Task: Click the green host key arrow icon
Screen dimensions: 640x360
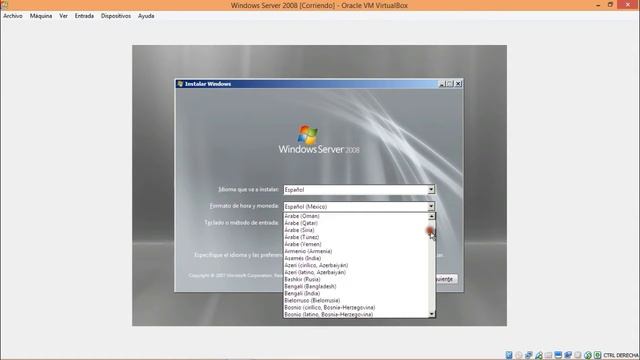Action: [x=598, y=355]
